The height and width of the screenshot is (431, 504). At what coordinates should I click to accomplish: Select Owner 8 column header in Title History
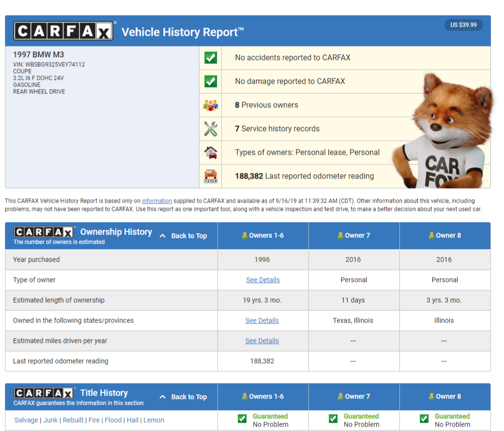[x=445, y=397]
